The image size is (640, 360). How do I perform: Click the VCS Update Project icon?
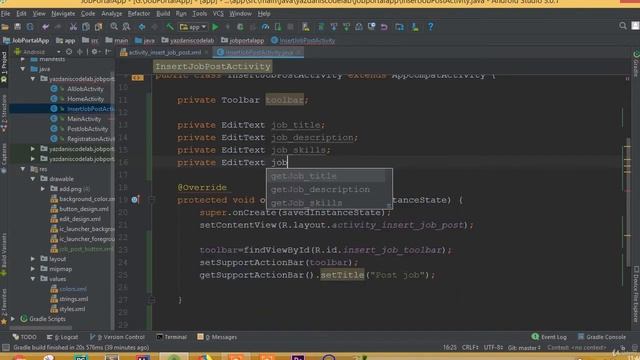[x=333, y=27]
